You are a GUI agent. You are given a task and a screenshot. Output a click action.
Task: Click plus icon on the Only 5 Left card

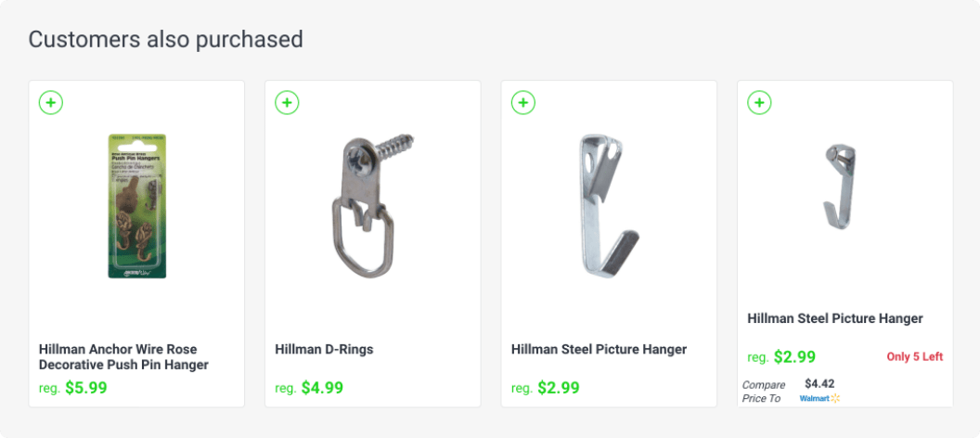coord(759,103)
